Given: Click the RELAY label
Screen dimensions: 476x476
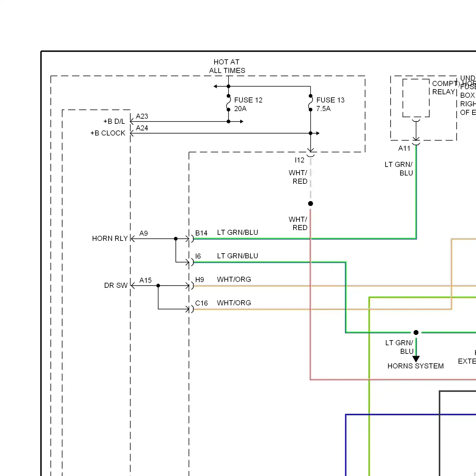Looking at the screenshot, I should pos(443,92).
